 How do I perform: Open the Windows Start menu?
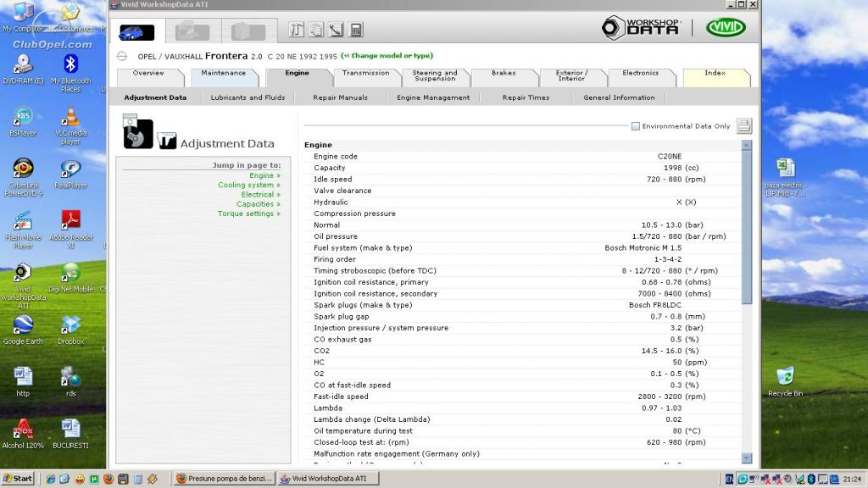pos(19,479)
